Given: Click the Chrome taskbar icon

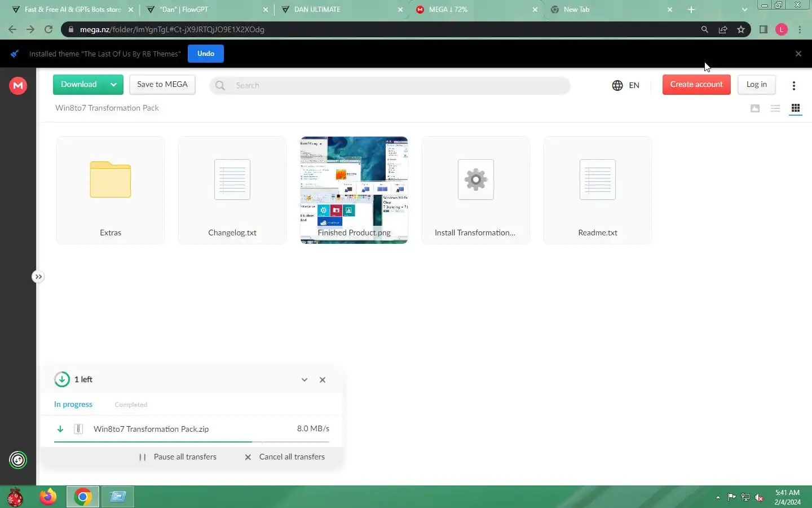Looking at the screenshot, I should pos(83,497).
